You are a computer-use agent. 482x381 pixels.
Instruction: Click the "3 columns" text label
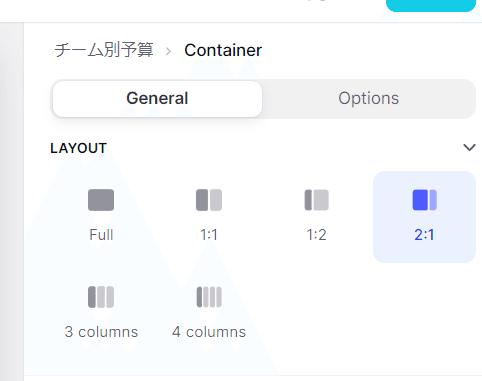pyautogui.click(x=101, y=332)
